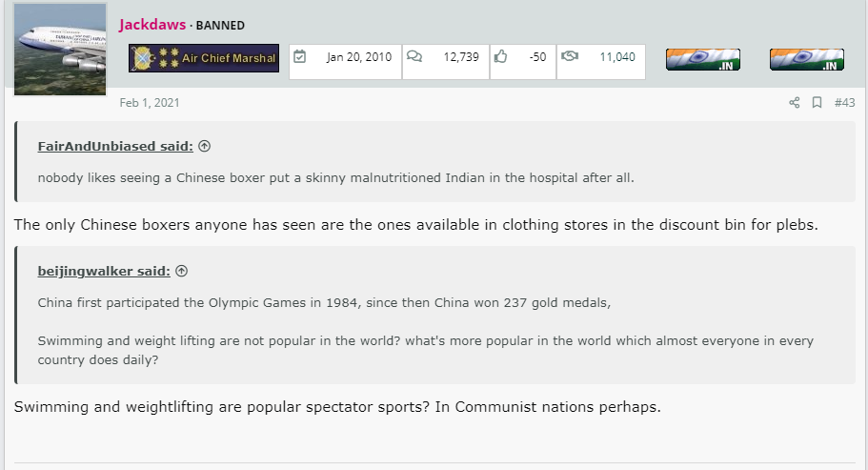Open Jackdaws' airplane avatar image
The image size is (868, 470).
(60, 50)
